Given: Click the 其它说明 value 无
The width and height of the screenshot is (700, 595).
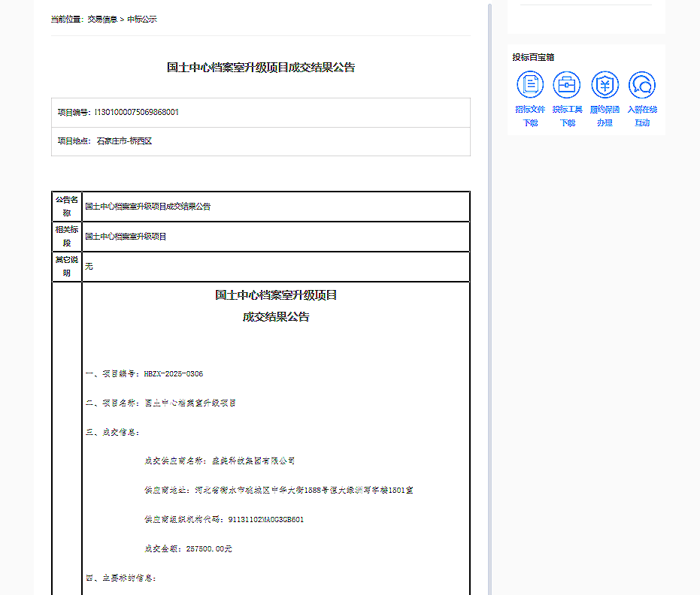Looking at the screenshot, I should 89,267.
